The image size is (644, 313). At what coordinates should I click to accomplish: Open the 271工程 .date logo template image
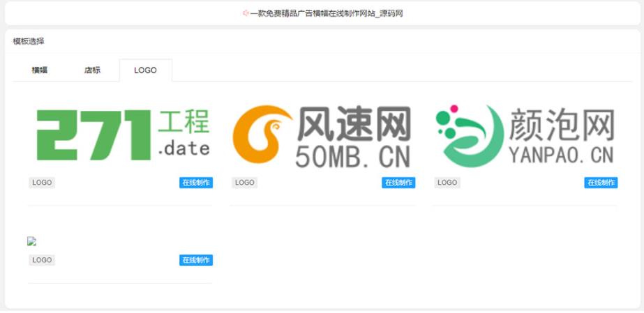[x=122, y=134]
